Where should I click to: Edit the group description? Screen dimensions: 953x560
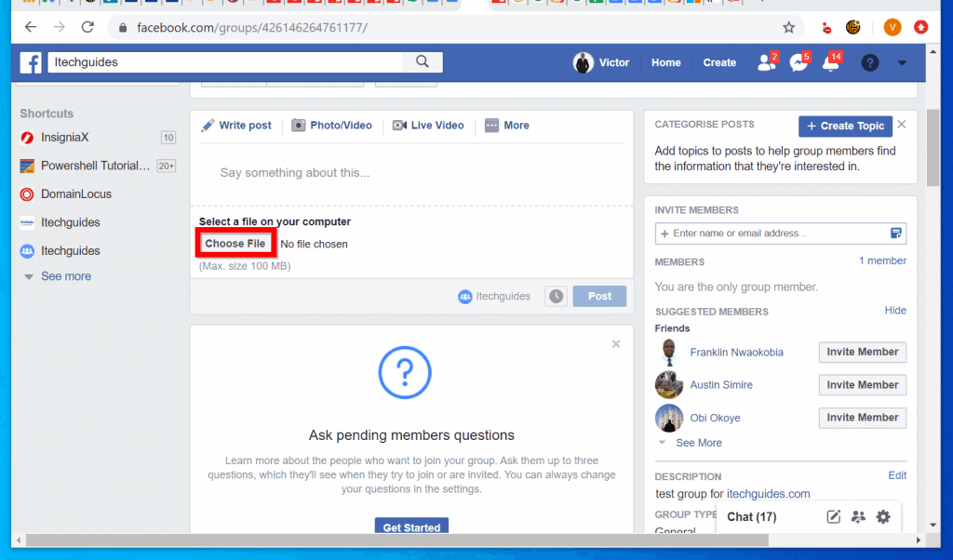pos(897,475)
